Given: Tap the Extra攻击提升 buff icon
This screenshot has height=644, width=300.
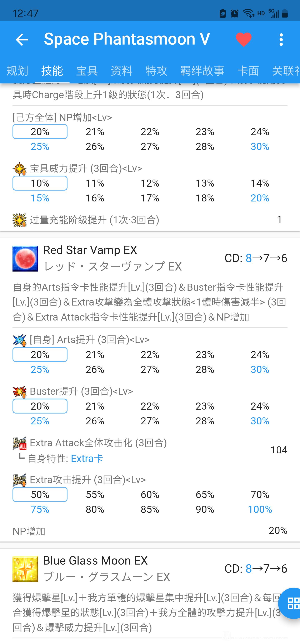Looking at the screenshot, I should [20, 480].
